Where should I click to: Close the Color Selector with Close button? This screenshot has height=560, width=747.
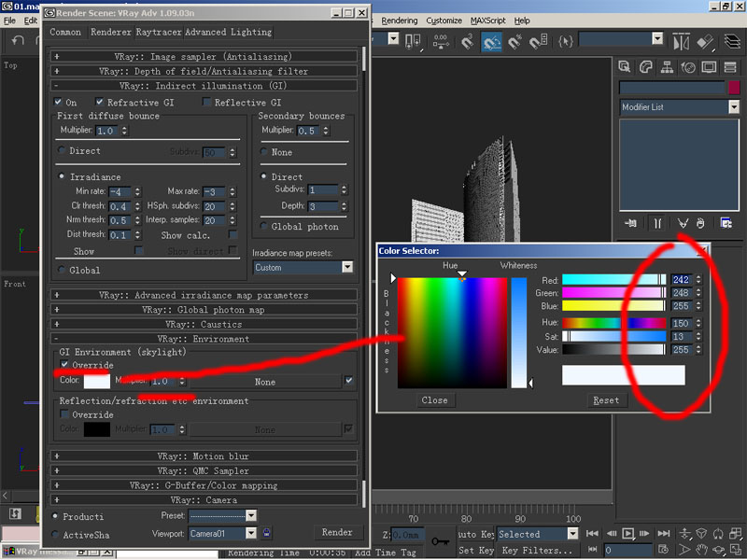pyautogui.click(x=434, y=400)
